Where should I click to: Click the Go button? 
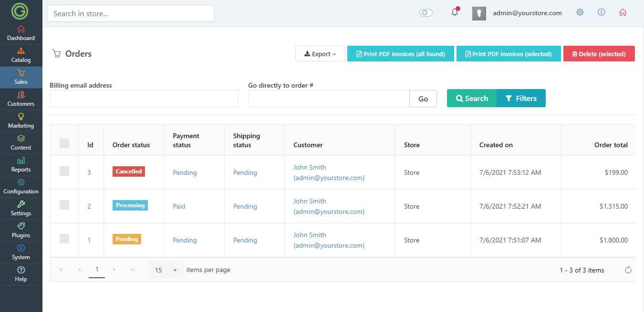pyautogui.click(x=423, y=99)
